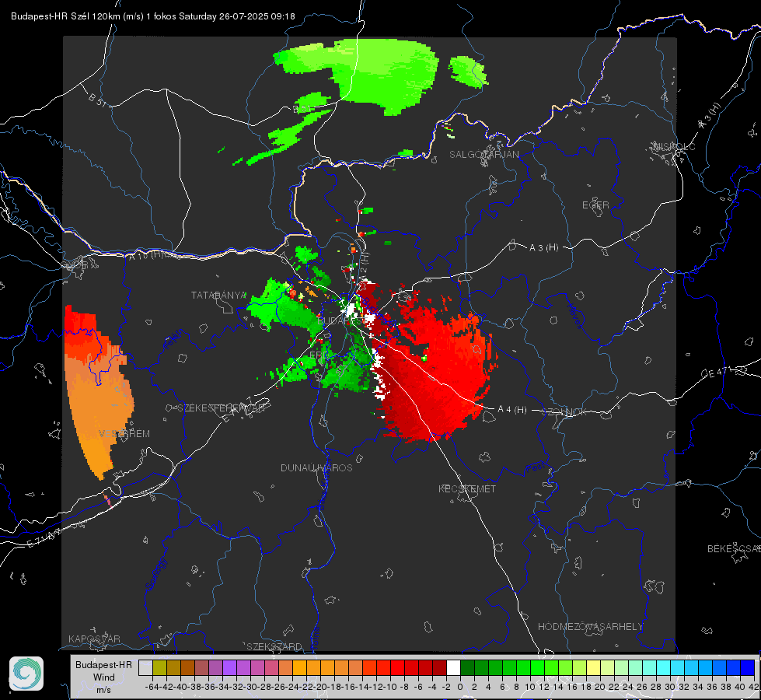Click the blue Heves county label
The height and width of the screenshot is (700, 761).
click(x=574, y=317)
